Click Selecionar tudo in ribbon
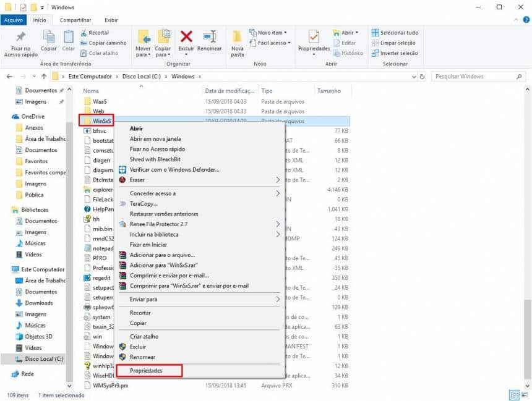 [x=395, y=33]
